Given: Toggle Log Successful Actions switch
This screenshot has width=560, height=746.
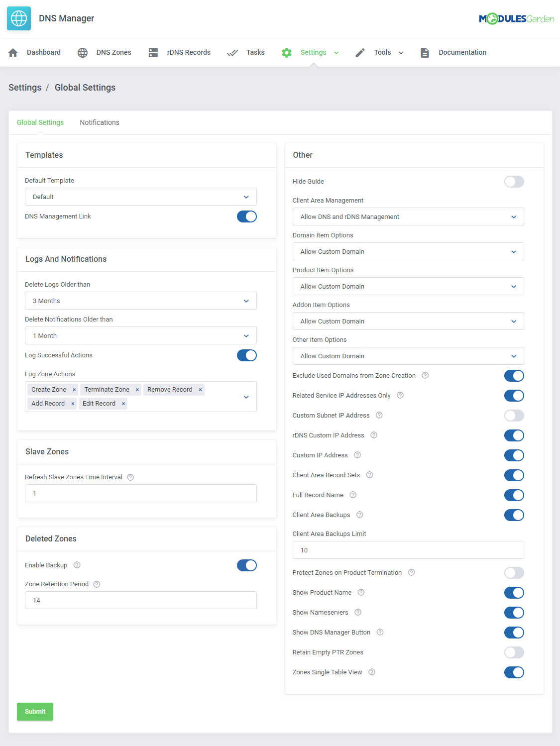Looking at the screenshot, I should pos(247,355).
